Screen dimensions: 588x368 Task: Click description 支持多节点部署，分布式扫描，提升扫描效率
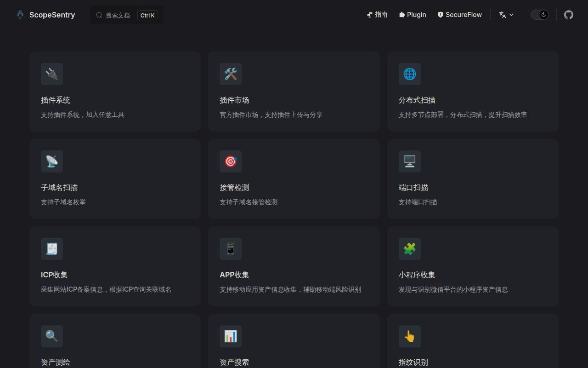[463, 115]
